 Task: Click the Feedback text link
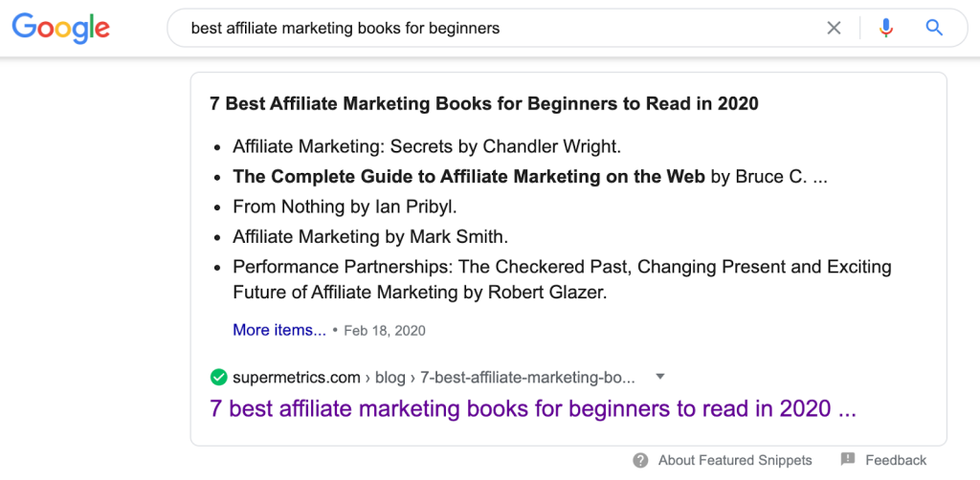(896, 461)
